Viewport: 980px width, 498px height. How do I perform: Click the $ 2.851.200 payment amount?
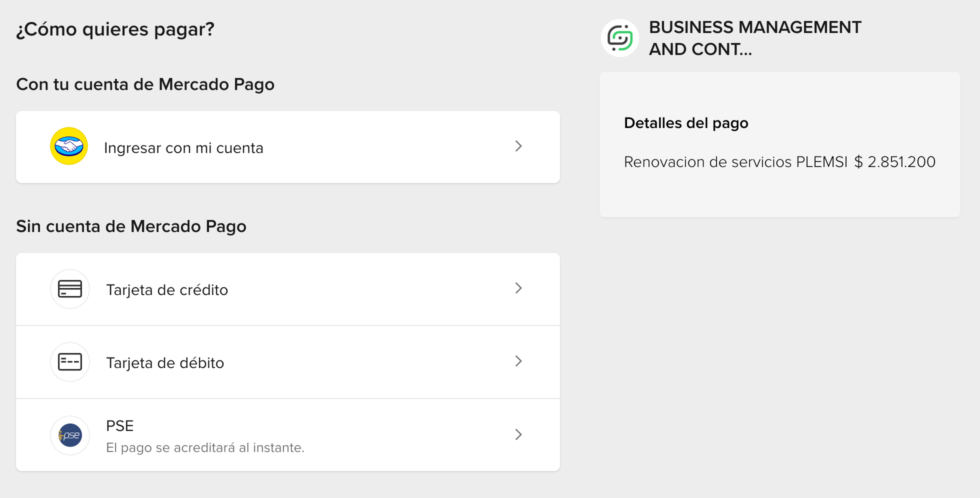point(895,162)
